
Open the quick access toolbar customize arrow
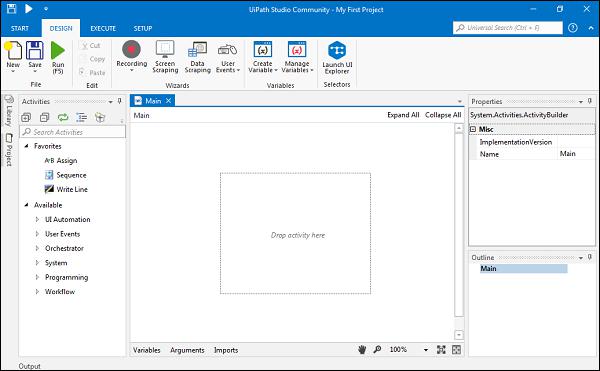46,8
